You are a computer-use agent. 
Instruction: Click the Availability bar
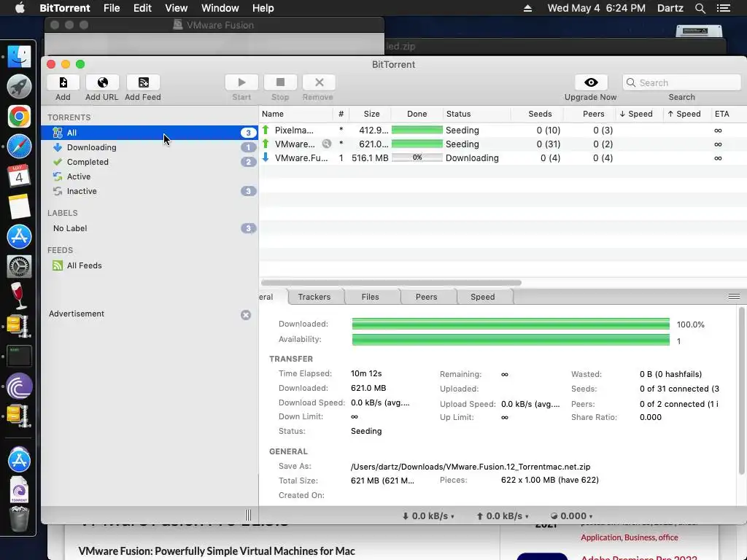pyautogui.click(x=511, y=340)
